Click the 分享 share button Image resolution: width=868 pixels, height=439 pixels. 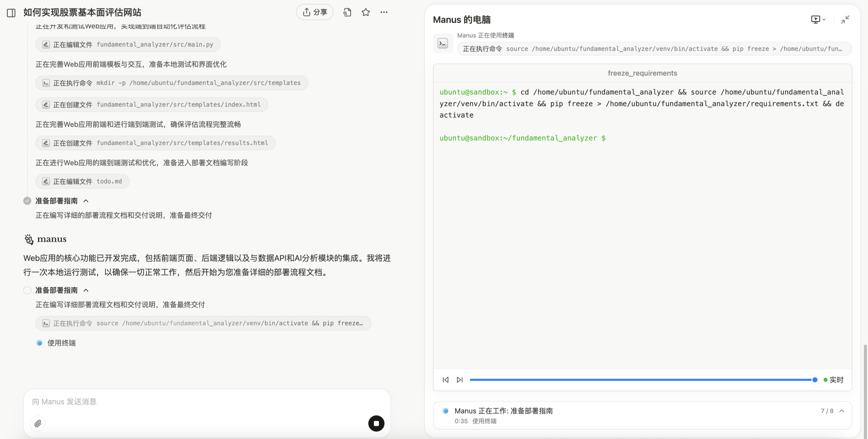314,12
